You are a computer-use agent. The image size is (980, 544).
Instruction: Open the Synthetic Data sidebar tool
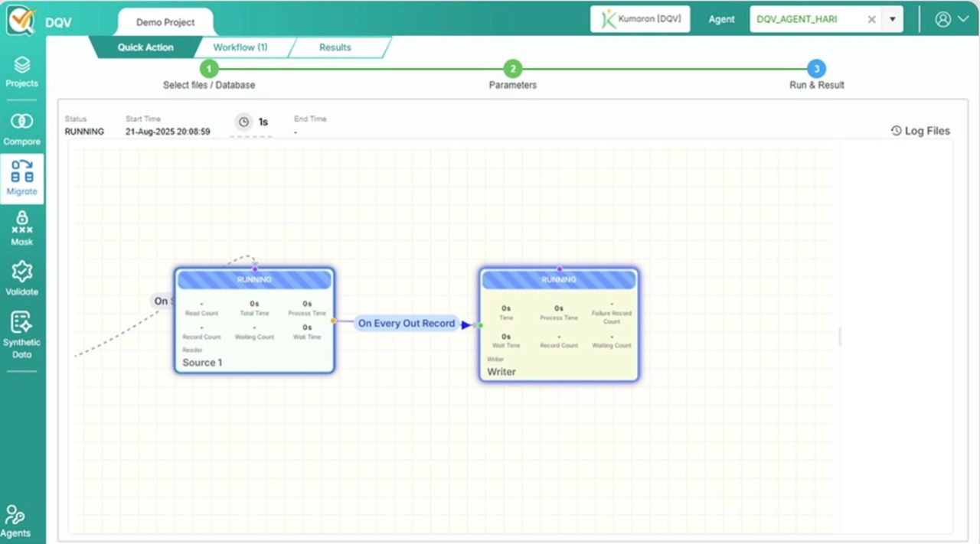click(21, 335)
